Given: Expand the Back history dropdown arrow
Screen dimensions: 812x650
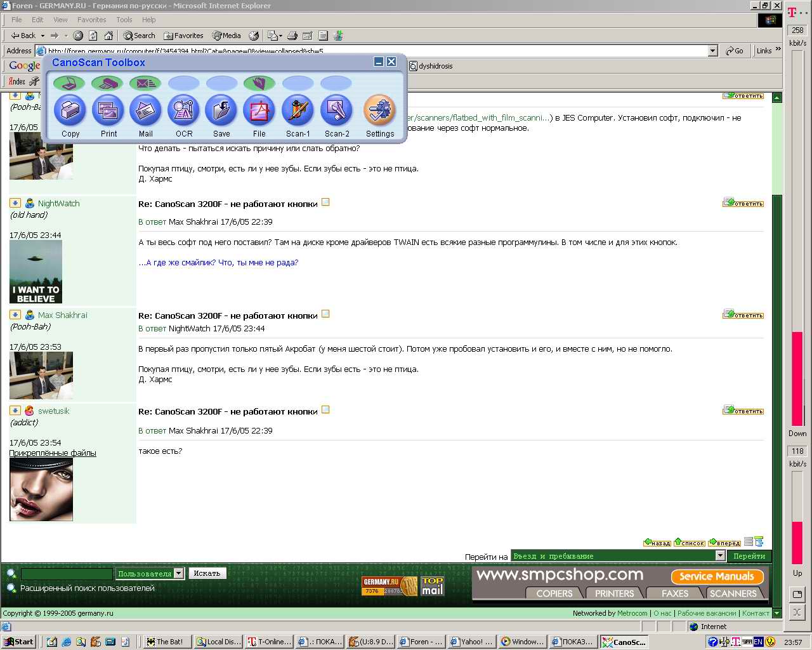Looking at the screenshot, I should (x=43, y=36).
